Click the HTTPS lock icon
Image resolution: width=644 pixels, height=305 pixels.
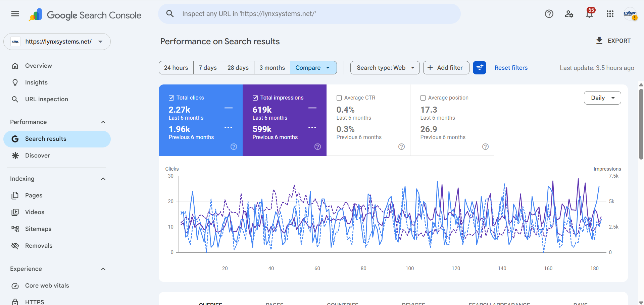click(x=15, y=302)
